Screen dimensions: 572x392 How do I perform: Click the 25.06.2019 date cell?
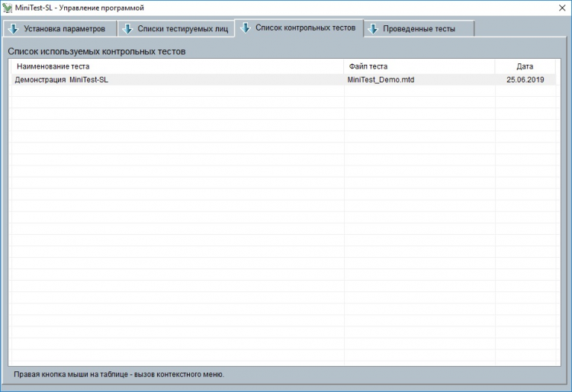click(525, 79)
